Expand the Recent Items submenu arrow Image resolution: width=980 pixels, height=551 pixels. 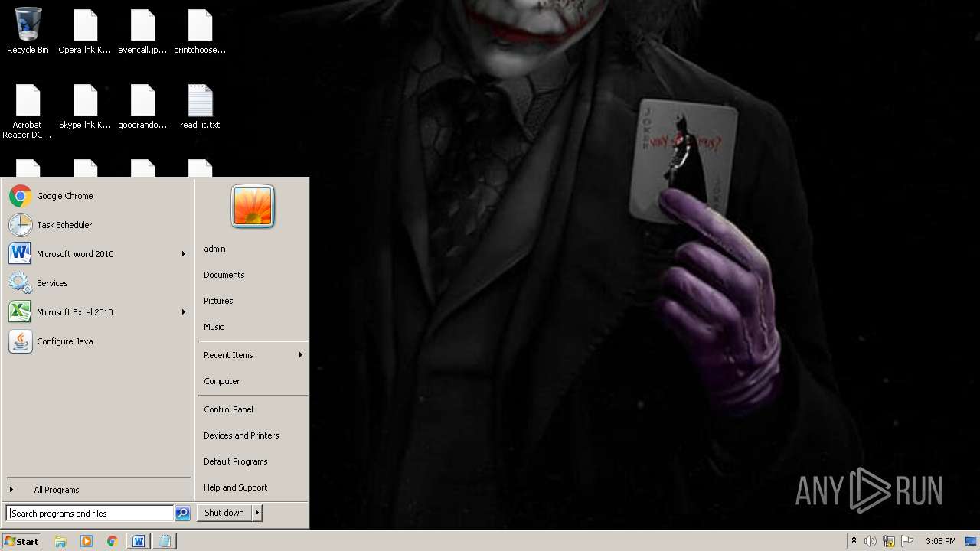coord(301,355)
